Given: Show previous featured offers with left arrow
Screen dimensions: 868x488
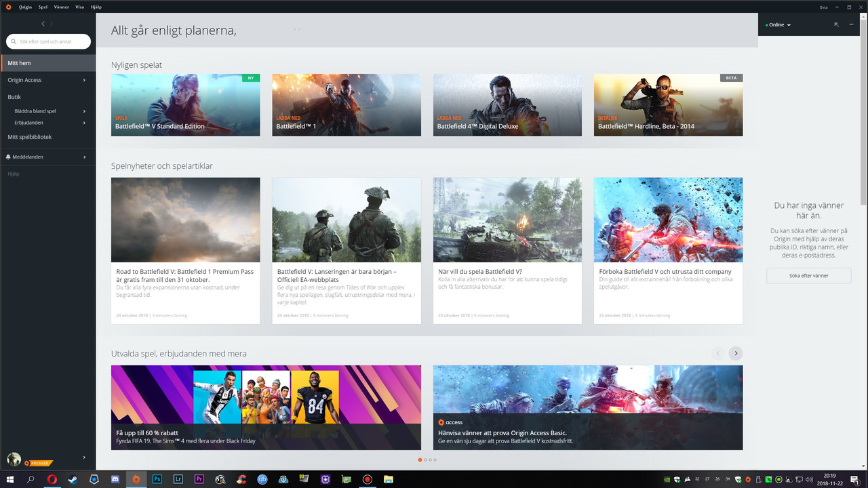Looking at the screenshot, I should [718, 353].
